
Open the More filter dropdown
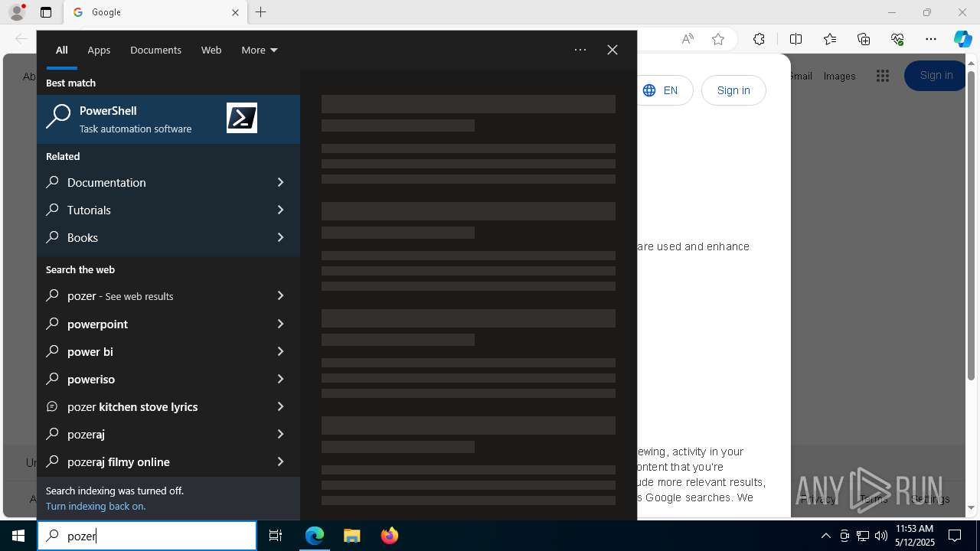click(260, 50)
